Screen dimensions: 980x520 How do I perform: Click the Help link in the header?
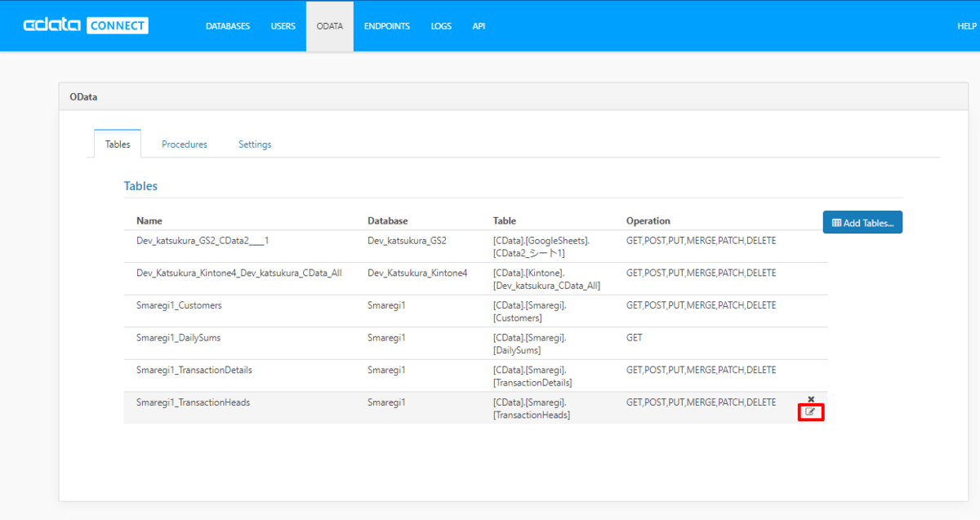967,26
